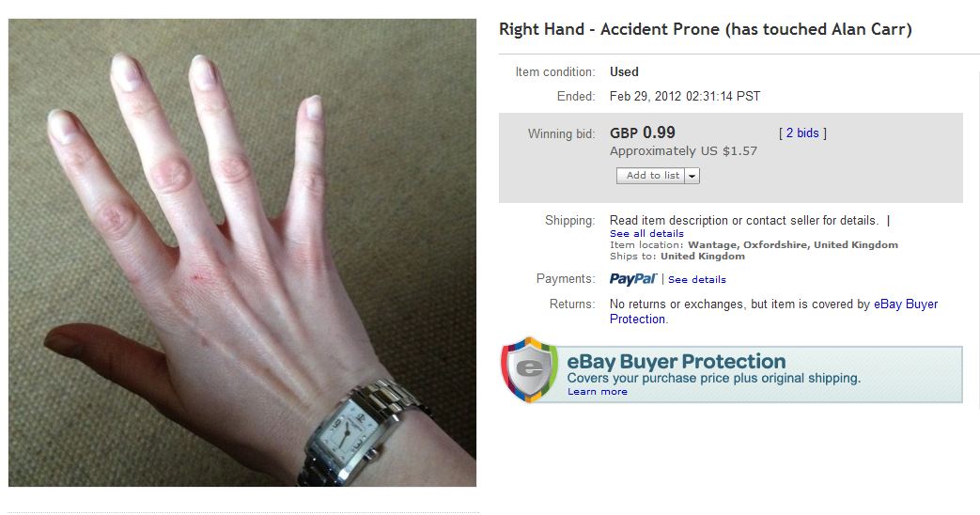Viewport: 980px width, 515px height.
Task: Click See all details under Shipping
Action: (646, 233)
